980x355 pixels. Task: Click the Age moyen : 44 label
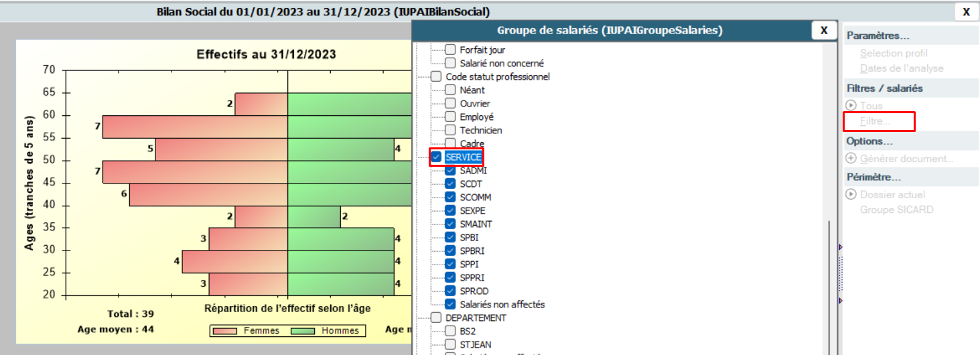pos(116,329)
